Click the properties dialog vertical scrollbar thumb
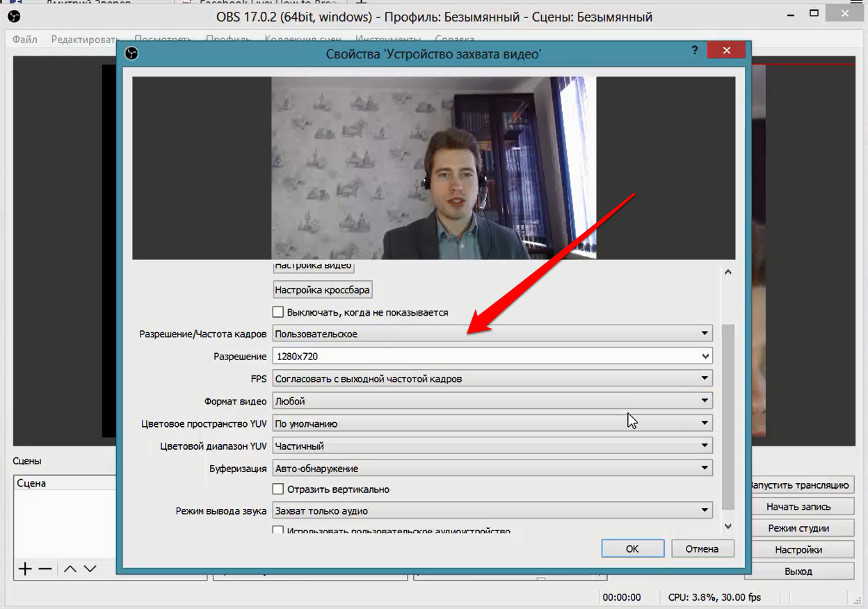Screen dimensions: 868x609 click(x=728, y=417)
